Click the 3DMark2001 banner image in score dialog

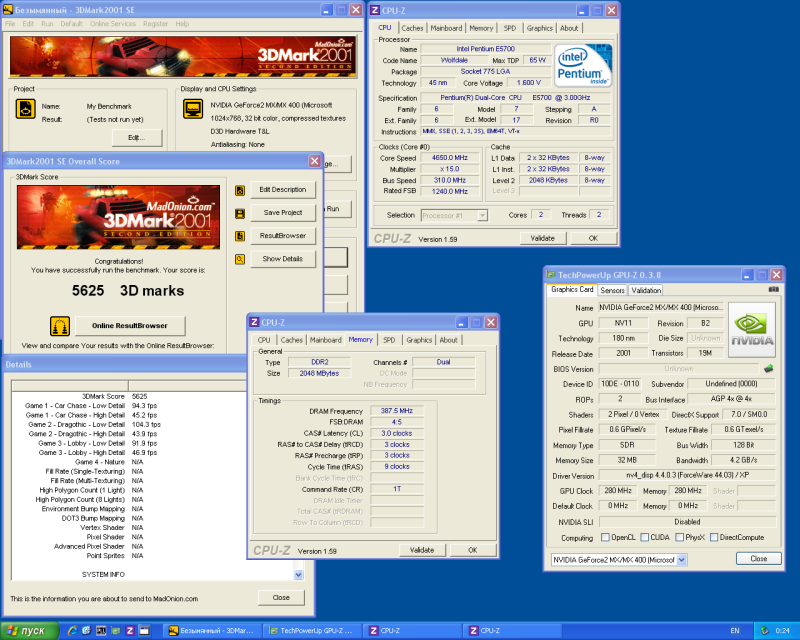point(118,217)
